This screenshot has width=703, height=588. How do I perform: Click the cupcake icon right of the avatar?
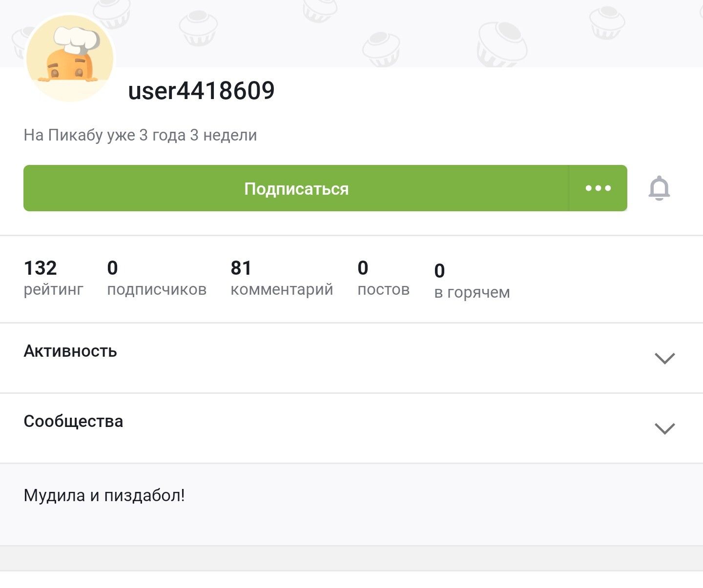tap(198, 27)
